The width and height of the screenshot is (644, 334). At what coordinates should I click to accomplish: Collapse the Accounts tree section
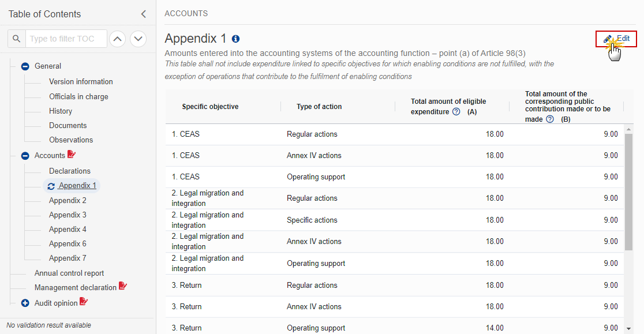click(25, 156)
